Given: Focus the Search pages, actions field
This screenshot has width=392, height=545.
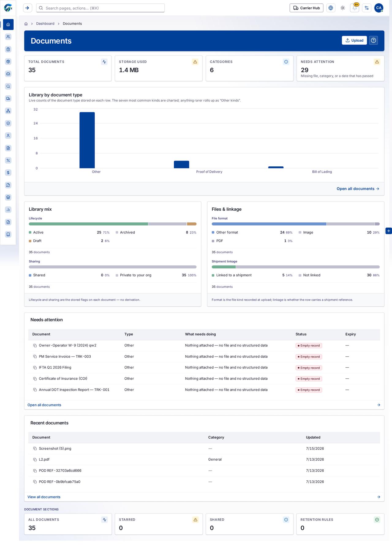Looking at the screenshot, I should [100, 8].
